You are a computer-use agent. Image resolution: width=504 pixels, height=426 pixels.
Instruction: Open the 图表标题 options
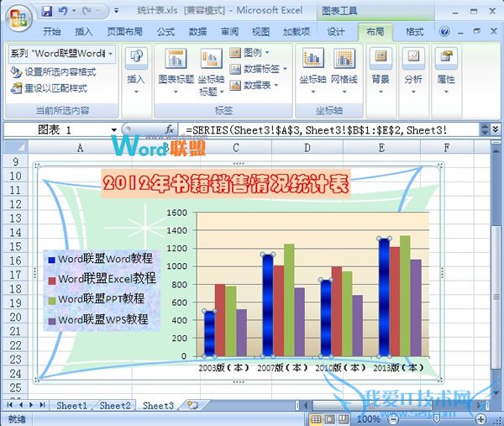(x=176, y=71)
